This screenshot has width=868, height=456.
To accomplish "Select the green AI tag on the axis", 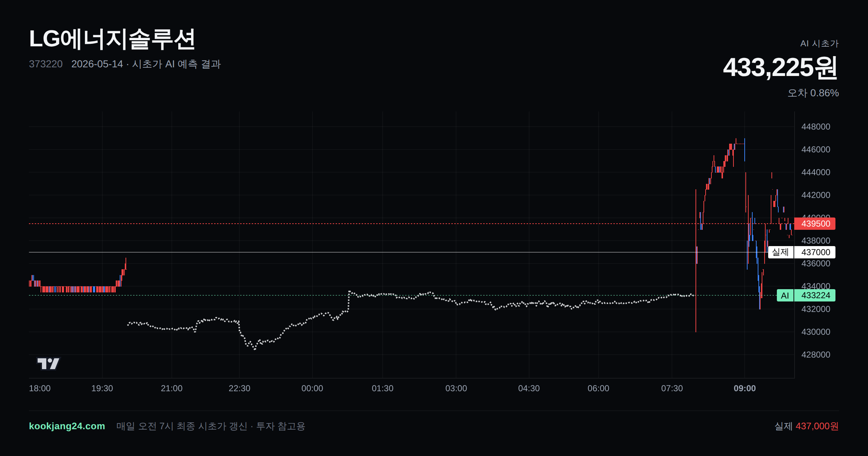I will [x=785, y=295].
